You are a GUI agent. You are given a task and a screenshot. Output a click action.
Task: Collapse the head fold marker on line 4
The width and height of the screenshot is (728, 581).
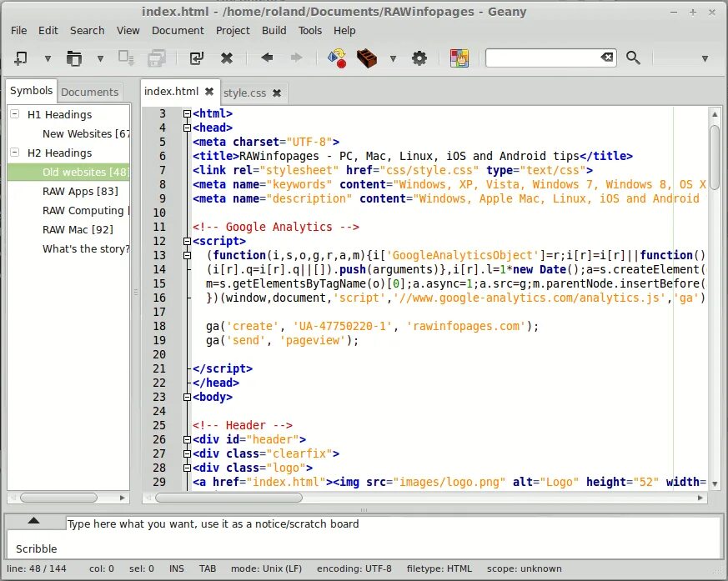point(187,128)
